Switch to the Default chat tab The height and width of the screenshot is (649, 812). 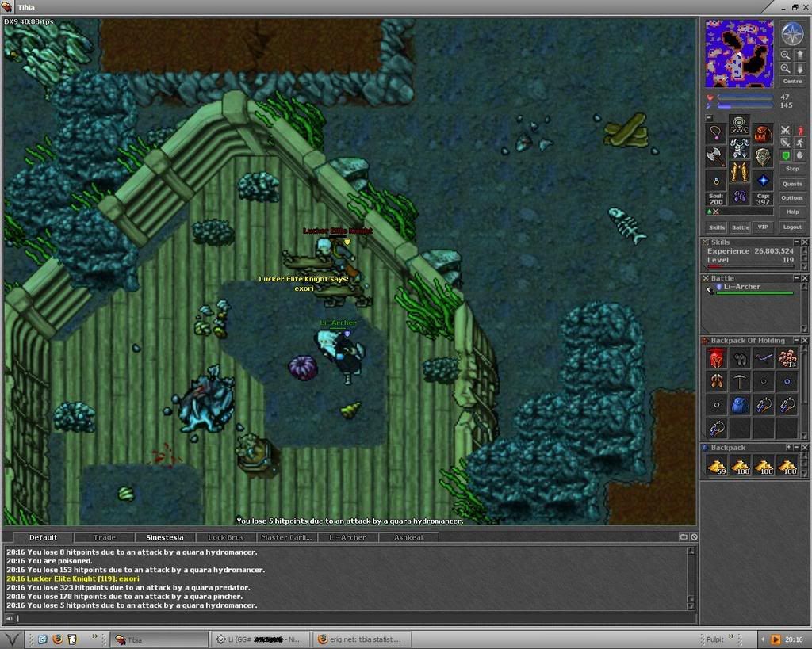pyautogui.click(x=43, y=537)
